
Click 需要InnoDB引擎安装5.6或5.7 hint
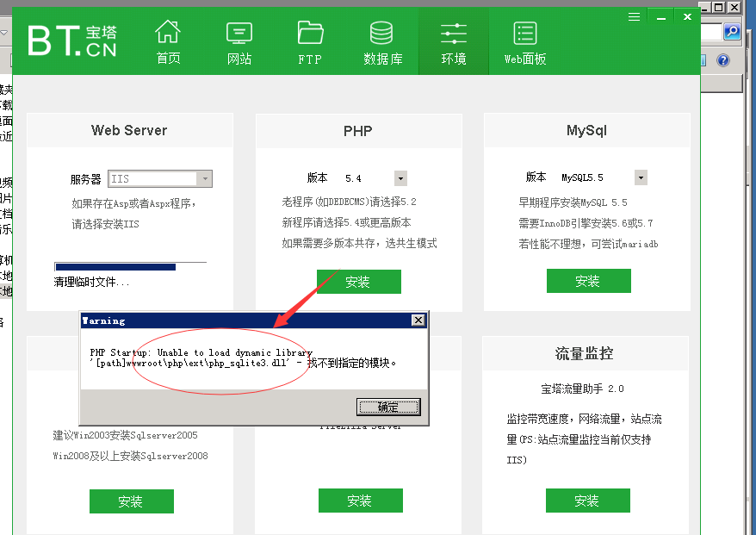click(x=586, y=223)
